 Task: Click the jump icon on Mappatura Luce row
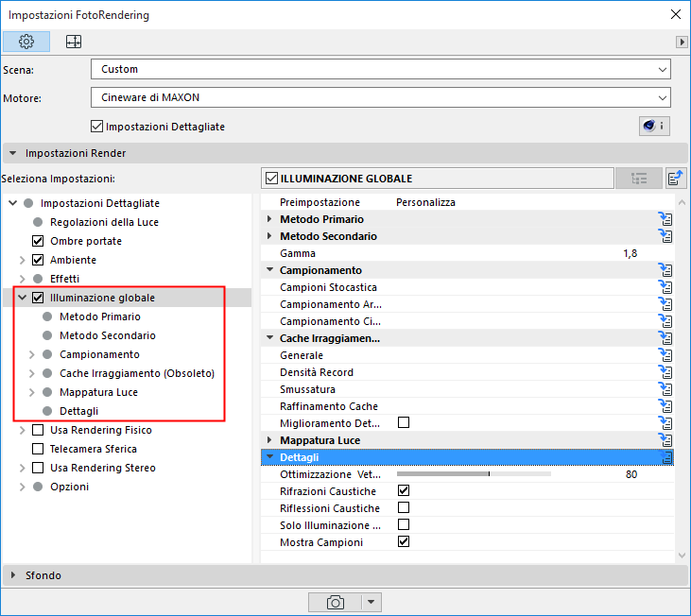665,440
